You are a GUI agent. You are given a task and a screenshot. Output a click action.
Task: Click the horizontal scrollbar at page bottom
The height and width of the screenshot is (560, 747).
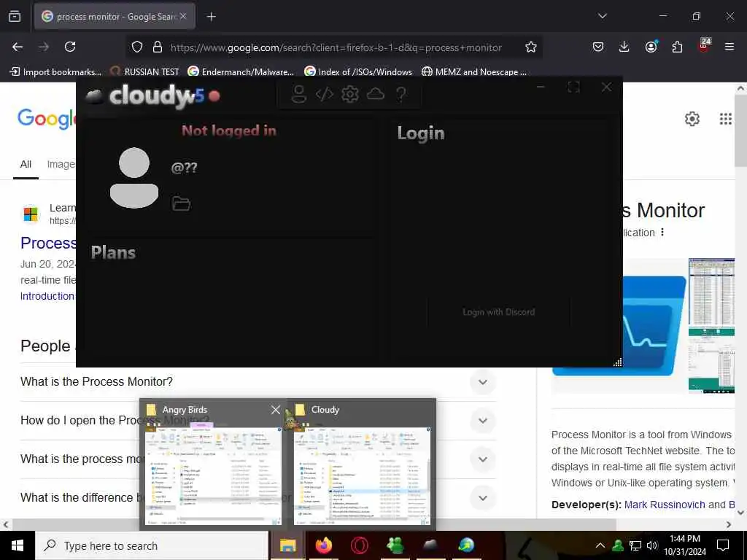[314, 525]
